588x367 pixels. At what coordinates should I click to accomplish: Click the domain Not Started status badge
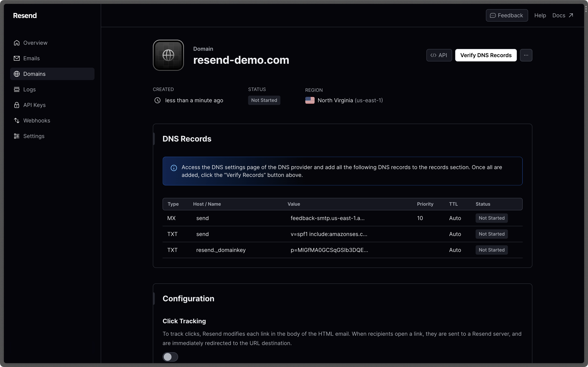(x=264, y=100)
